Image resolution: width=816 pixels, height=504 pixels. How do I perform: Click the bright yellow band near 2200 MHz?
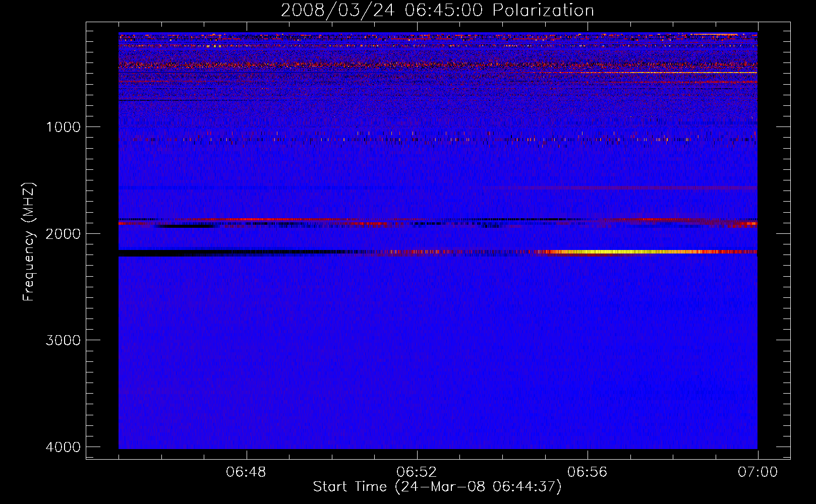625,251
